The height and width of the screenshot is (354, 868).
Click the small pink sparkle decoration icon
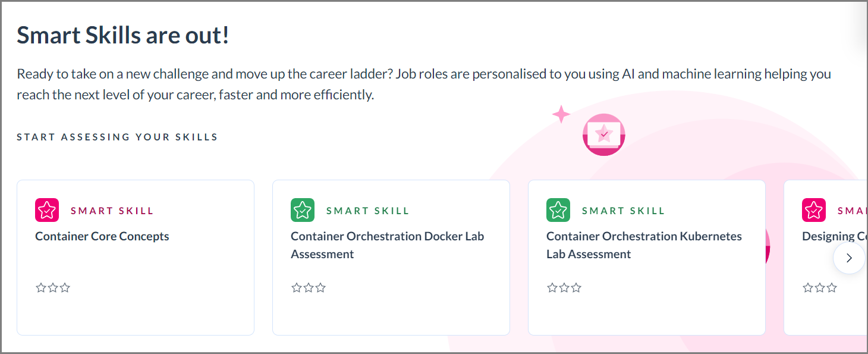pos(561,114)
